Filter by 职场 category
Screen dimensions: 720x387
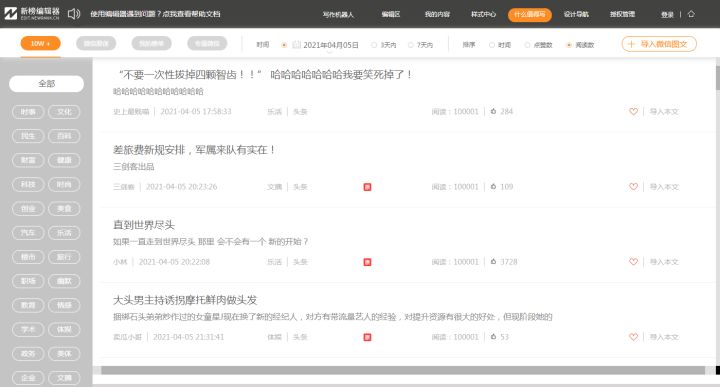[x=28, y=281]
